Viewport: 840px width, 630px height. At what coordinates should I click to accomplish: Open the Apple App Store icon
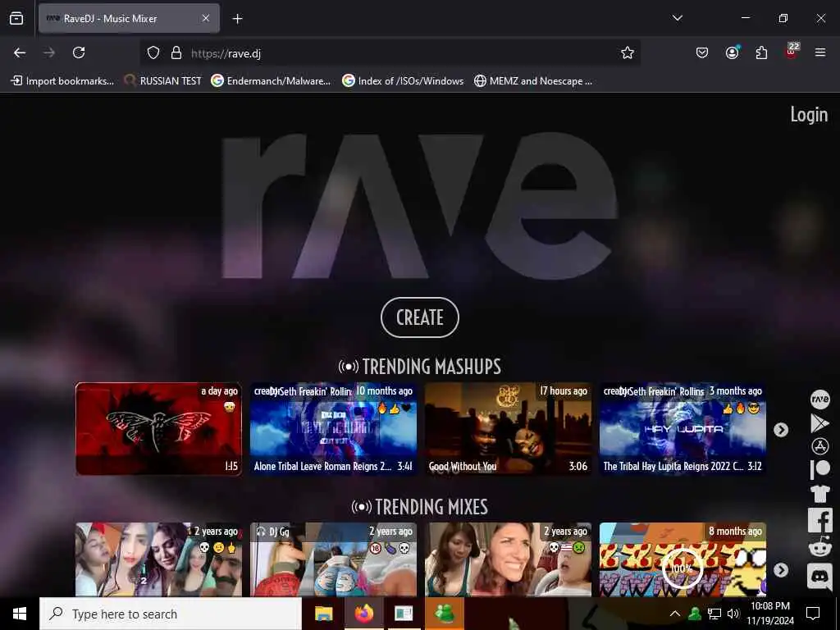(819, 446)
